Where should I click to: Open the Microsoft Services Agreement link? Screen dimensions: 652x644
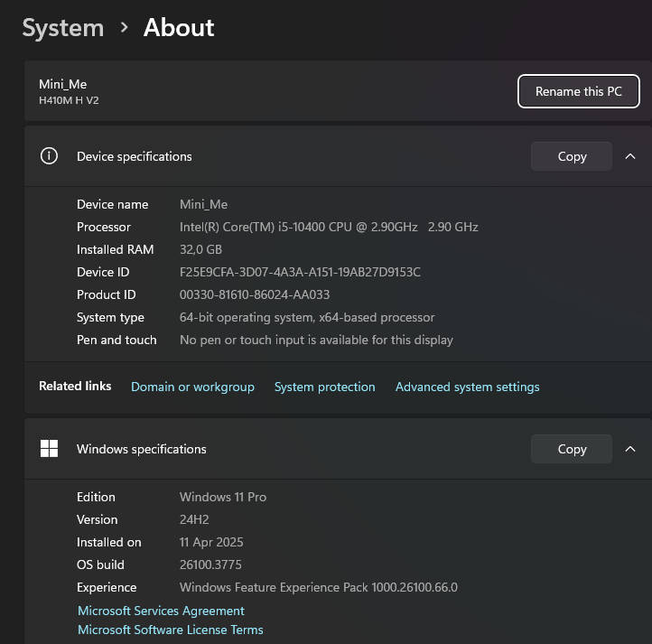coord(161,611)
